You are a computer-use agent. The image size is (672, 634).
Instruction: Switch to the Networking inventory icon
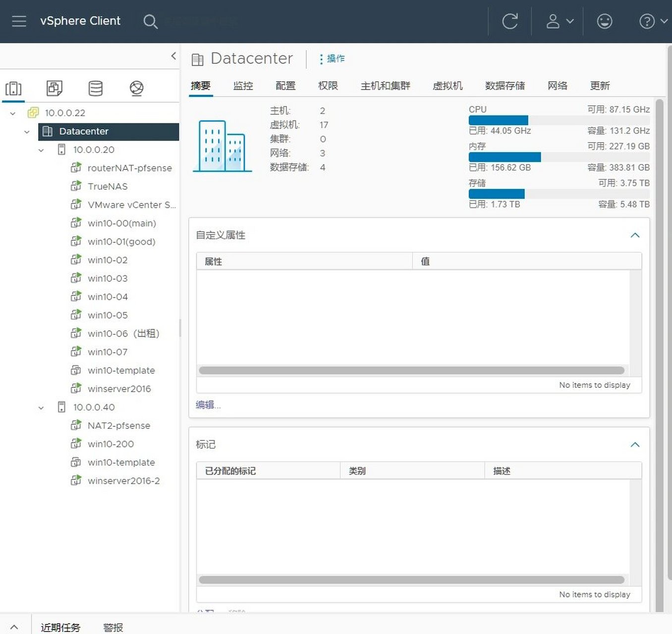pos(137,88)
